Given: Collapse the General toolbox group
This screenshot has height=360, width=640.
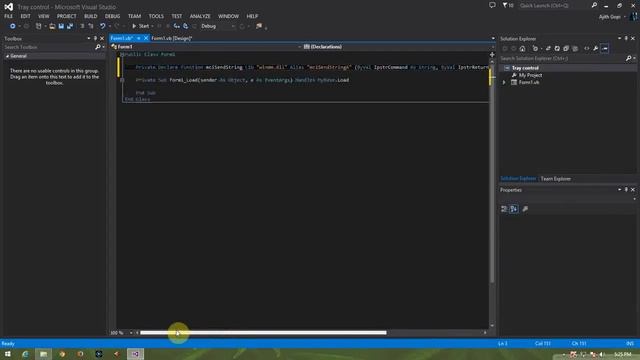Looking at the screenshot, I should pyautogui.click(x=7, y=56).
